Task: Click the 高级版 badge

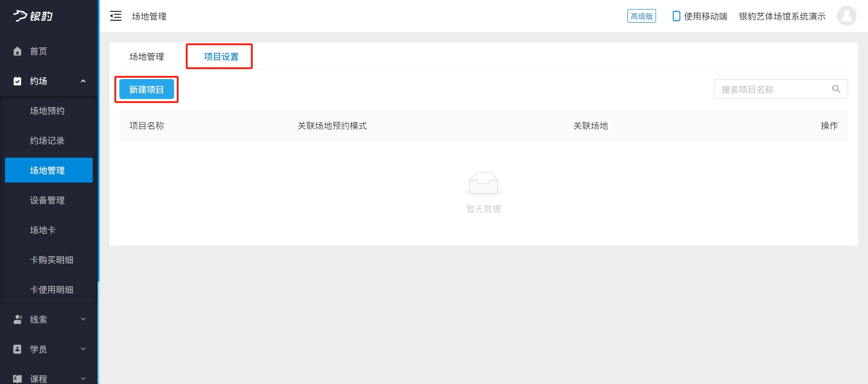Action: [642, 16]
